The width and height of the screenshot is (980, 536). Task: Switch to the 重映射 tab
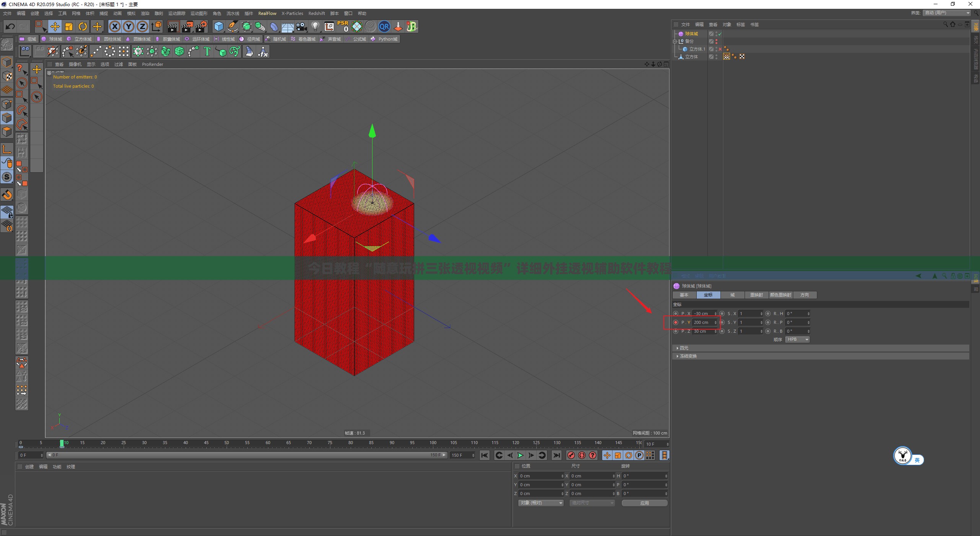[756, 295]
